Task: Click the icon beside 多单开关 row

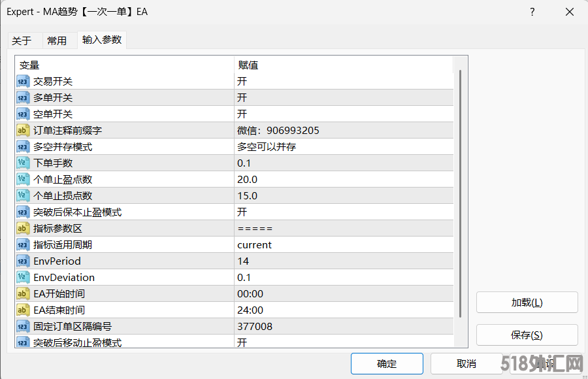Action: point(23,98)
